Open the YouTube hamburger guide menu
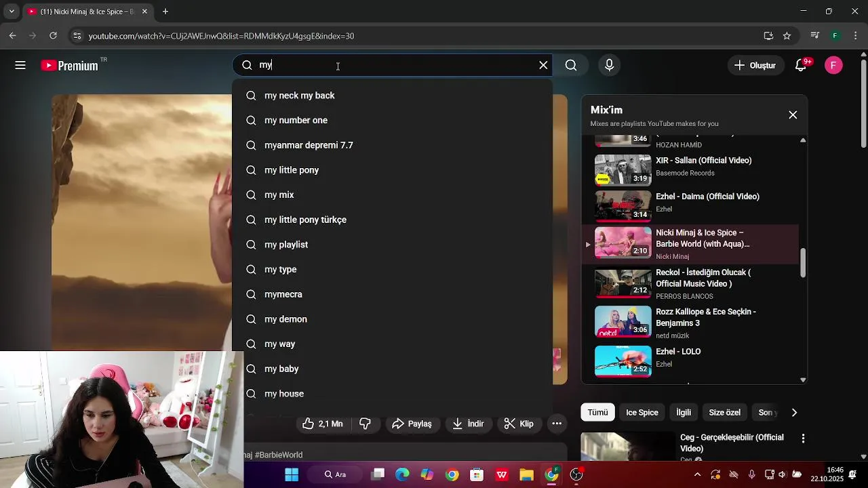This screenshot has width=868, height=488. [20, 65]
